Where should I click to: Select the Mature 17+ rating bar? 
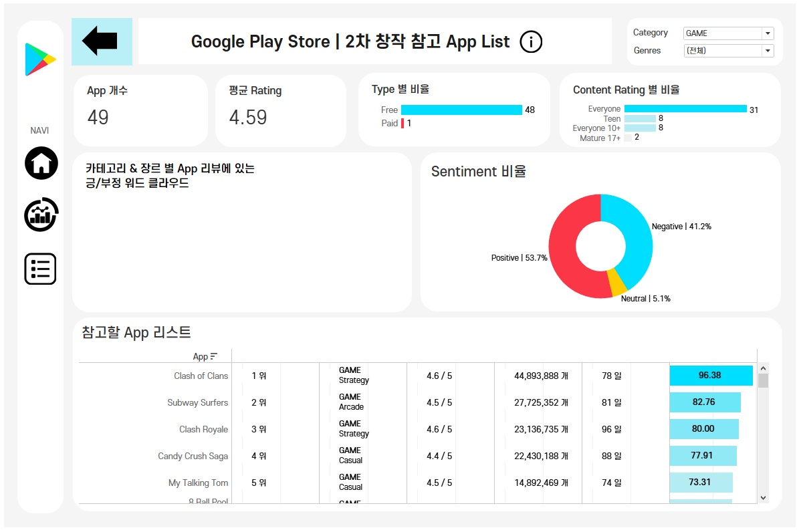(x=628, y=138)
